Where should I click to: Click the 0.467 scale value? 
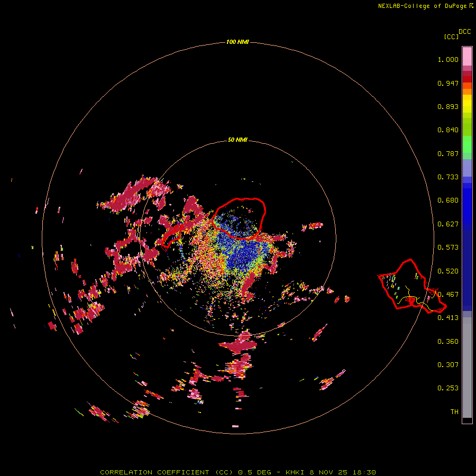448,295
